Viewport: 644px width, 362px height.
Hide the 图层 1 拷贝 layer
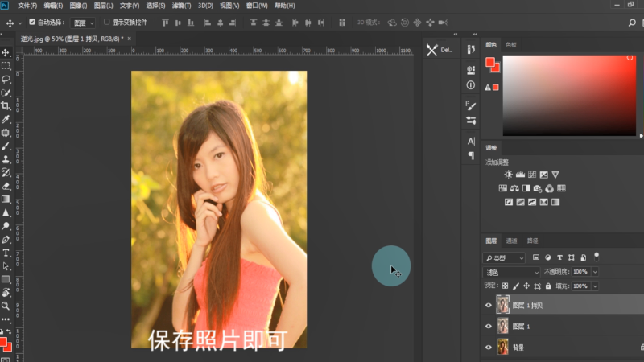coord(489,306)
